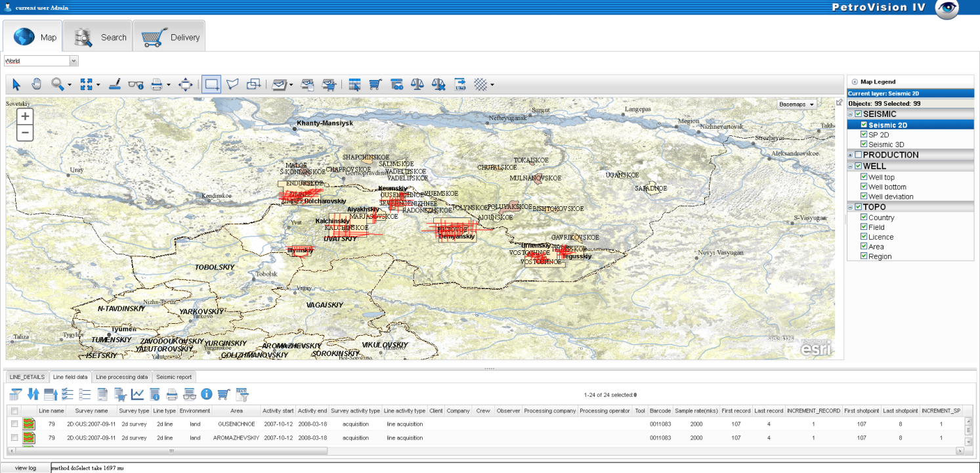980x473 pixels.
Task: Open the World region dropdown
Action: 74,61
